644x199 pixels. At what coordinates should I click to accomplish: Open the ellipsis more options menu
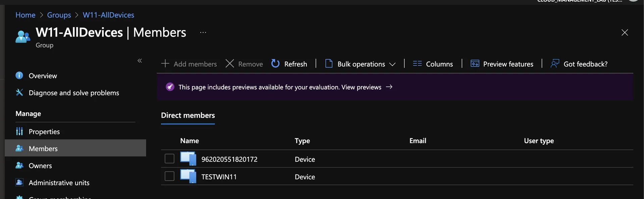coord(203,32)
